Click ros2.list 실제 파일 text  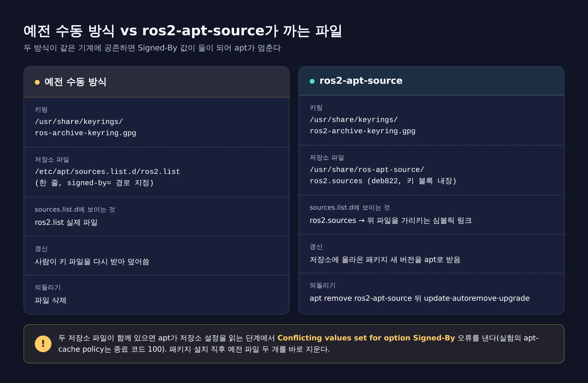pos(66,222)
